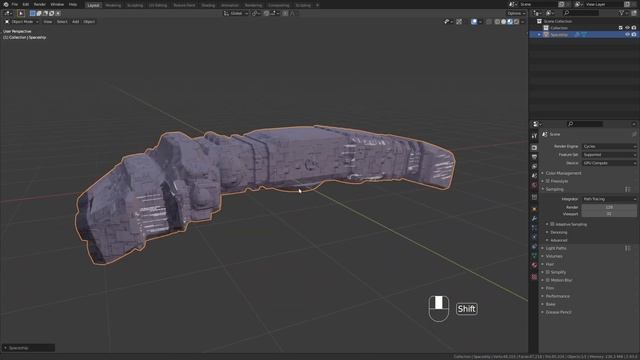Open the Render Engine Cycles dropdown
Screen dimensions: 640x360
click(609, 146)
